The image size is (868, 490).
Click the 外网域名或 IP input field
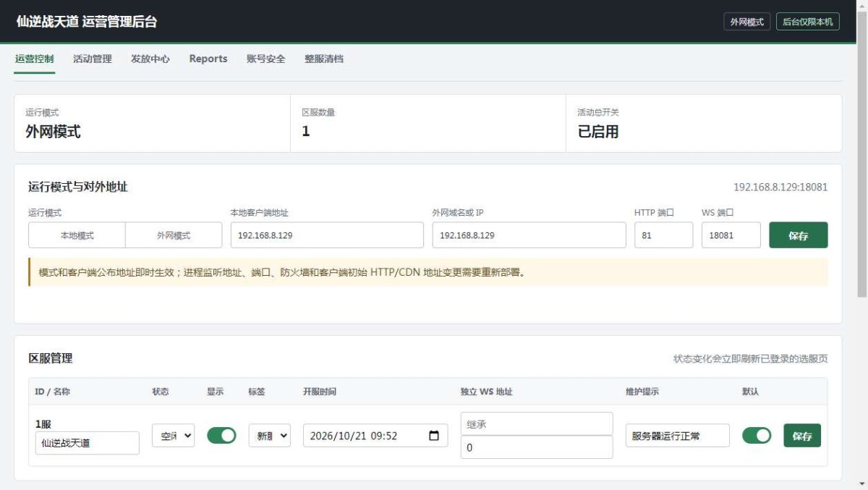(x=529, y=235)
